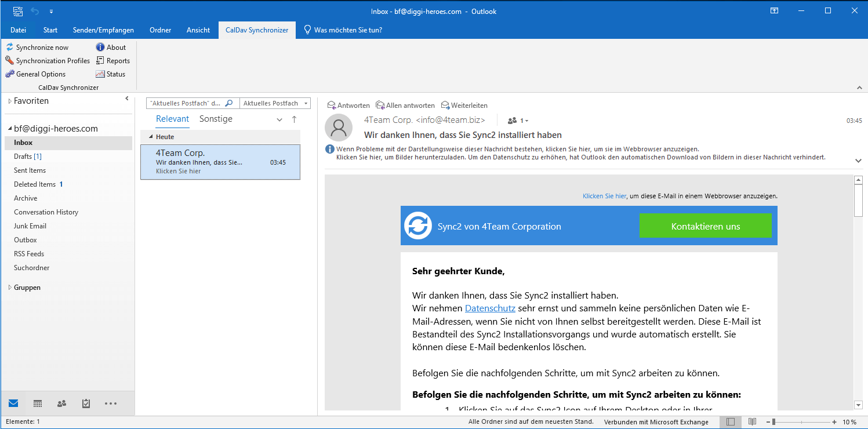Expand the message header info arrow
Image resolution: width=868 pixels, height=429 pixels.
point(858,161)
